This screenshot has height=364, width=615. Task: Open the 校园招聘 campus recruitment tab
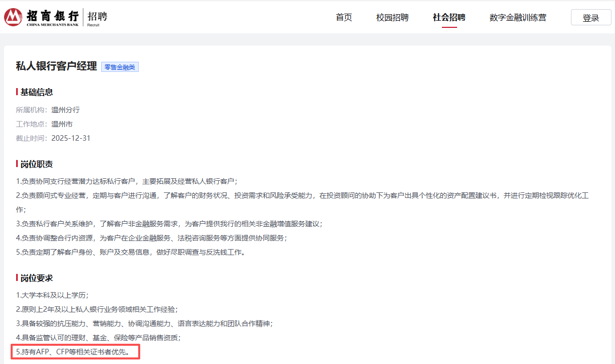[392, 17]
